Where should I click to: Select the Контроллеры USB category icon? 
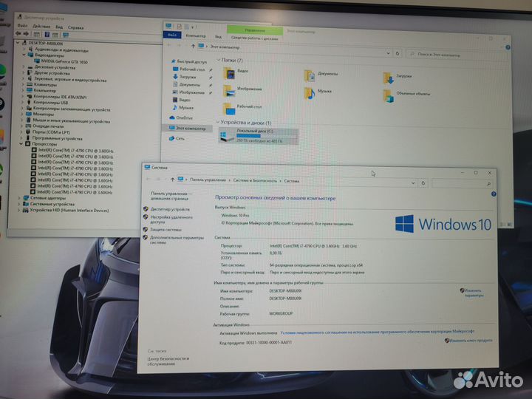click(x=30, y=102)
